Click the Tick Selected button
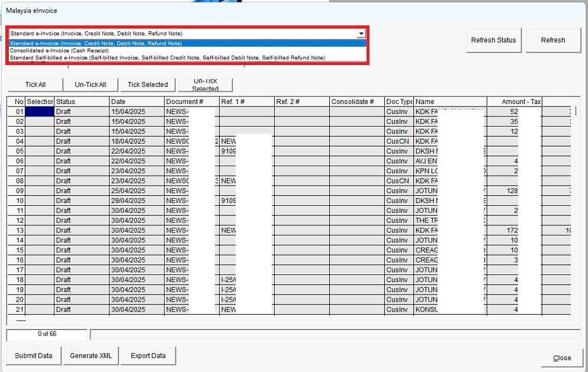Viewport: 588px width, 372px height. pyautogui.click(x=147, y=85)
